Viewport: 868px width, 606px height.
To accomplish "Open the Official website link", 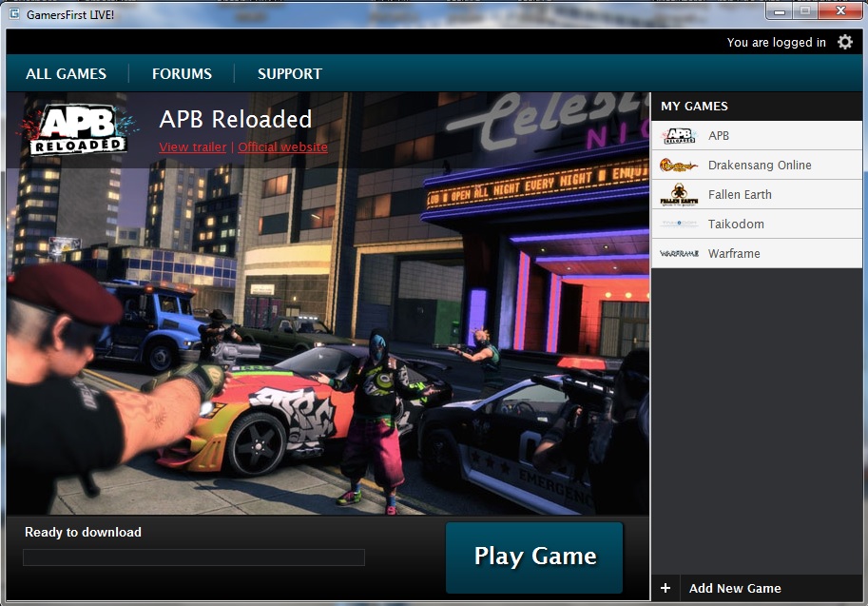I will 282,147.
